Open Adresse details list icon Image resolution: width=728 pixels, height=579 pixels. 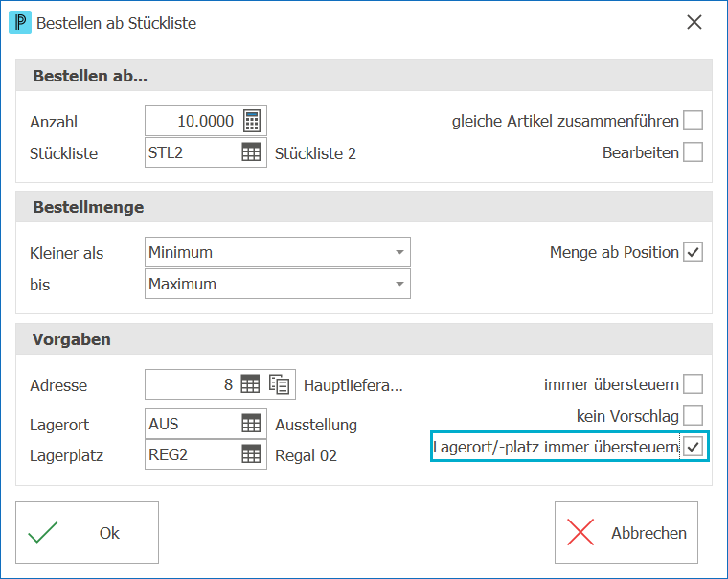(279, 384)
